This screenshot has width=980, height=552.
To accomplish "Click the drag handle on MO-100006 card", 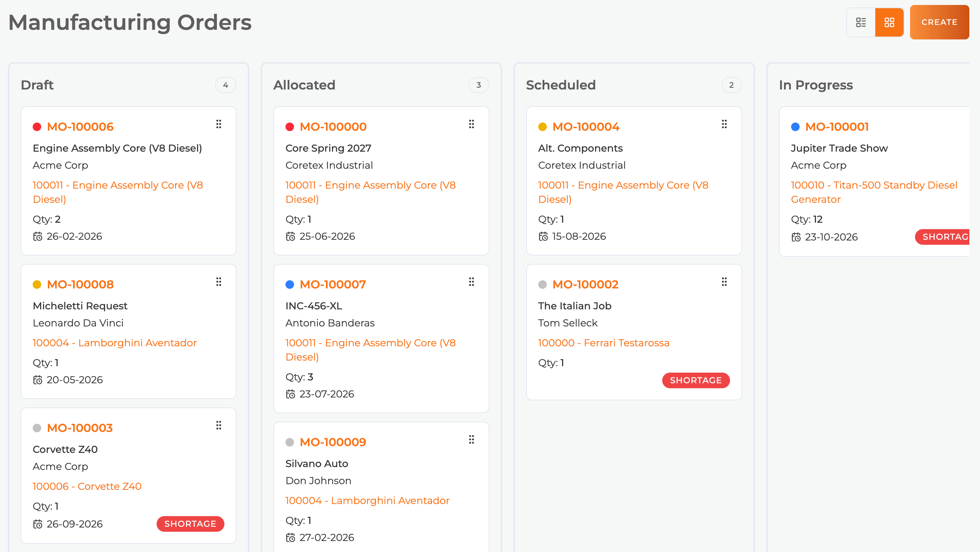I will click(x=219, y=124).
